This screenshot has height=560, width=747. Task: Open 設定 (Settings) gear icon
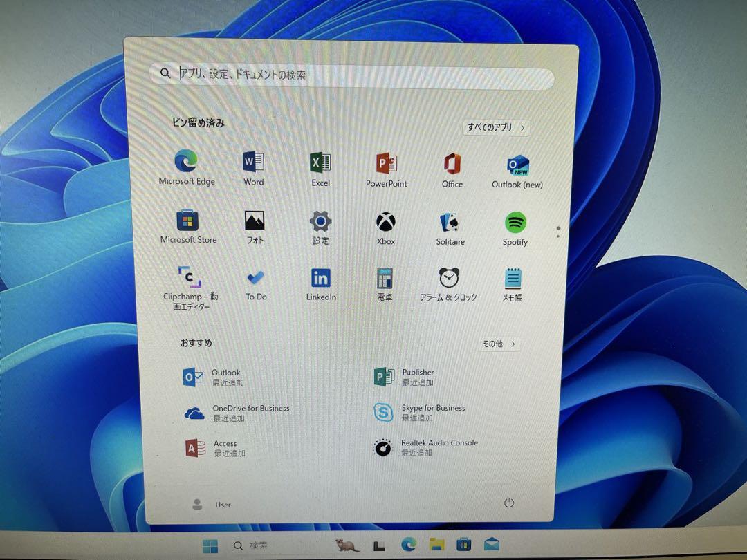point(321,227)
